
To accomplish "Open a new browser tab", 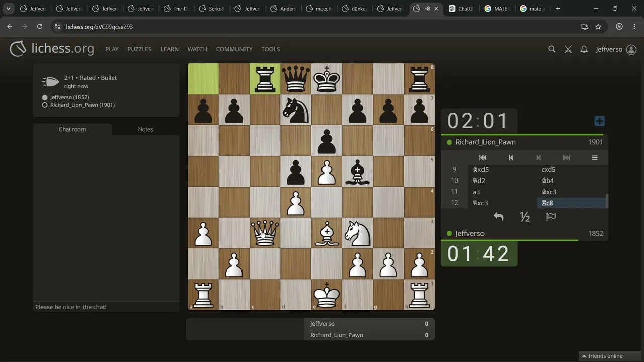I will (x=558, y=9).
